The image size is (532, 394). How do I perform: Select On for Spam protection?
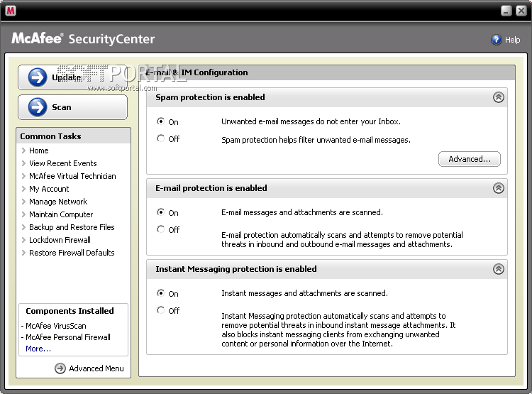[x=160, y=121]
